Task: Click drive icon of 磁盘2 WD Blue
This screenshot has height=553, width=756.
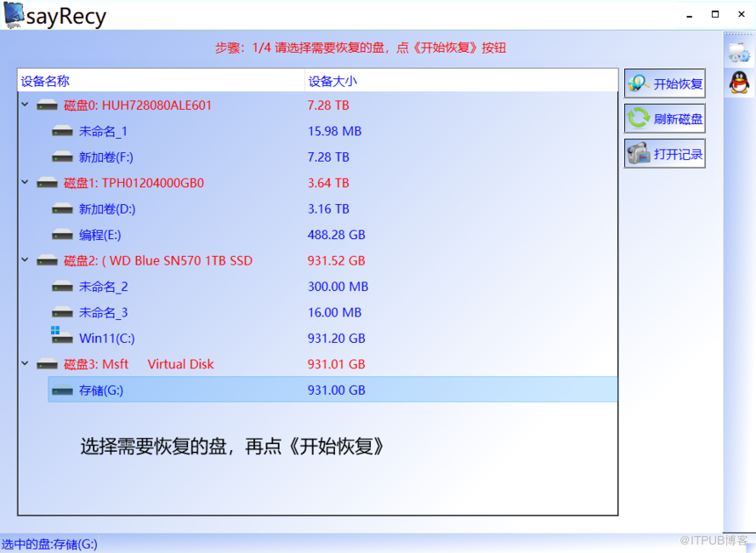Action: 48,260
